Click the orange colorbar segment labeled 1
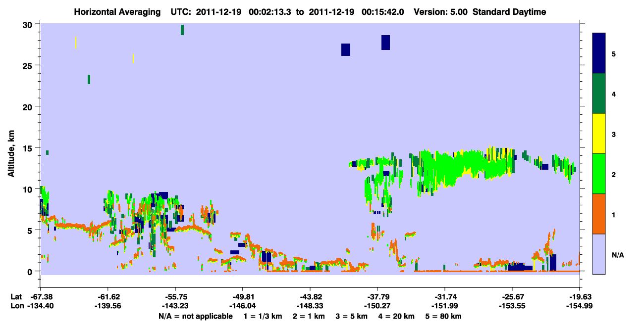The image size is (644, 330). click(599, 214)
